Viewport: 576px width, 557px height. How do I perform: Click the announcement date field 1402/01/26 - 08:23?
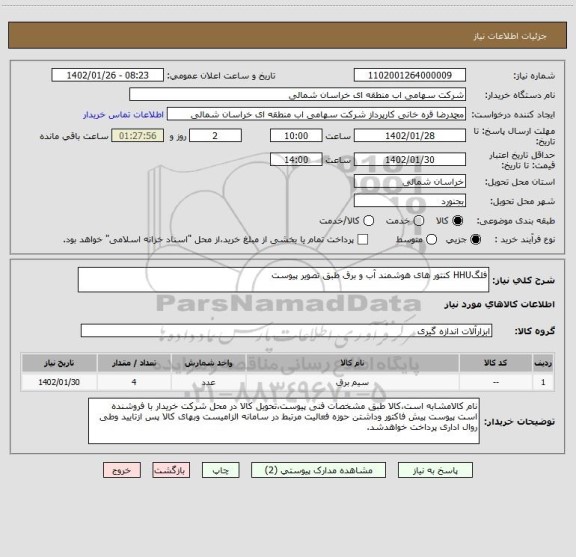(108, 75)
